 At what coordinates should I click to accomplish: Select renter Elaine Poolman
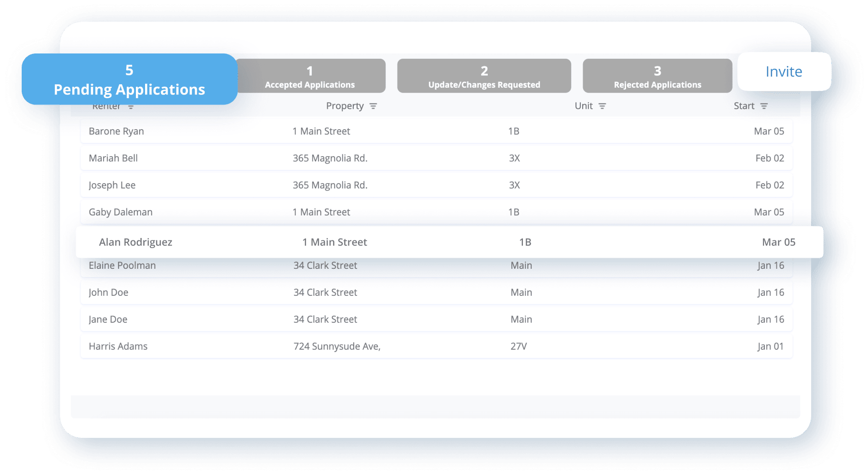122,265
